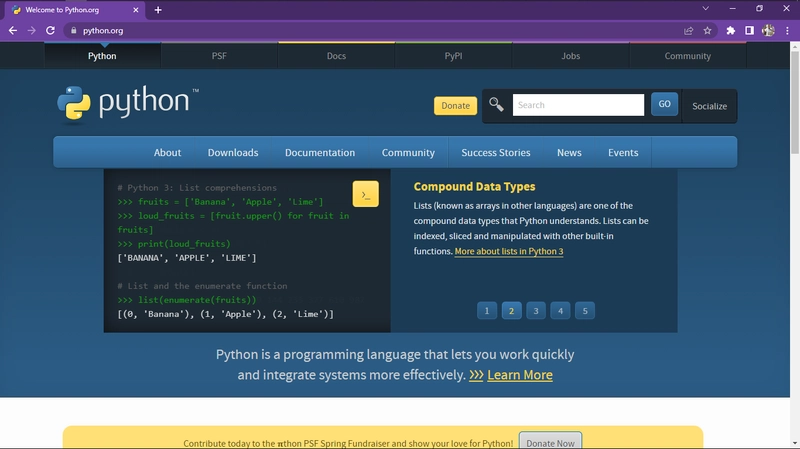Go back with the browser back arrow

(13, 31)
